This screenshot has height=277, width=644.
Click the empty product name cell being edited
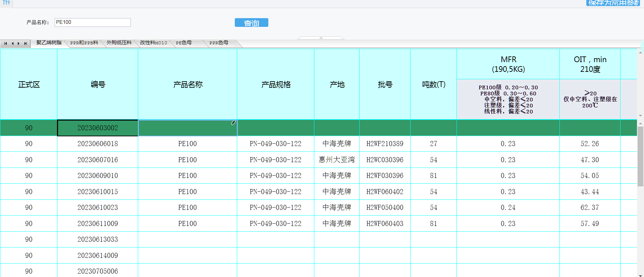[x=188, y=128]
